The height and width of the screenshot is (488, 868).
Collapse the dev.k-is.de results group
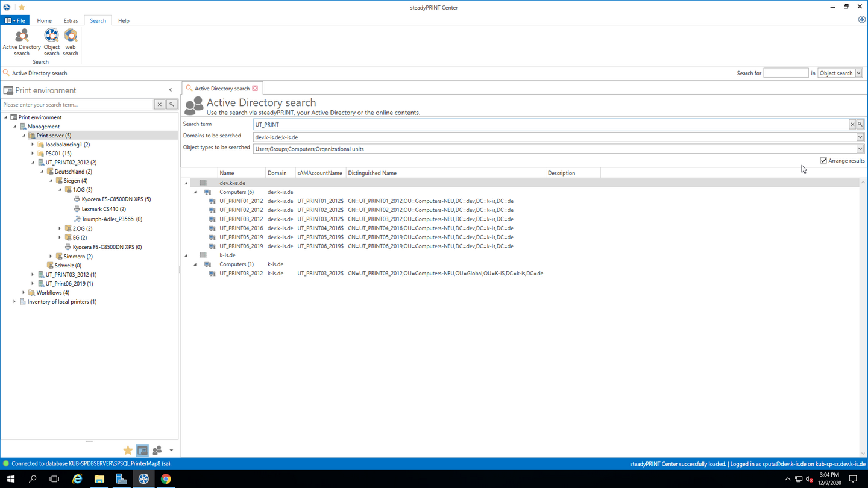[x=186, y=183]
